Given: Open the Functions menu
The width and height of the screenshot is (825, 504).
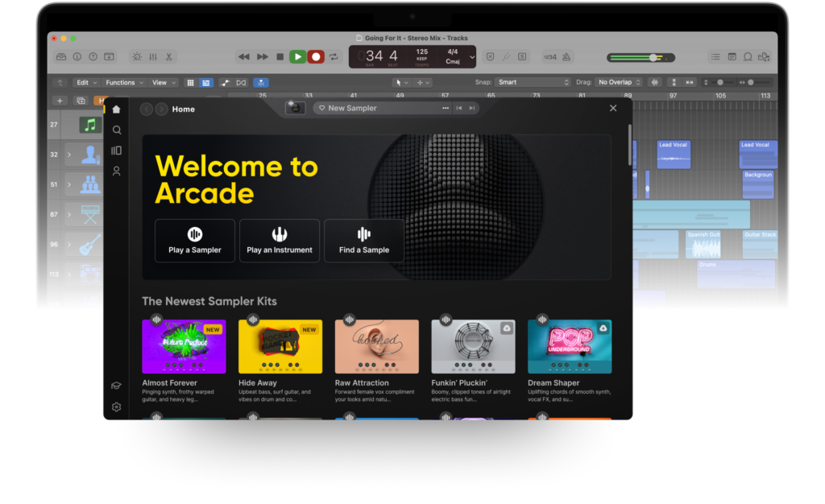Looking at the screenshot, I should [x=123, y=82].
